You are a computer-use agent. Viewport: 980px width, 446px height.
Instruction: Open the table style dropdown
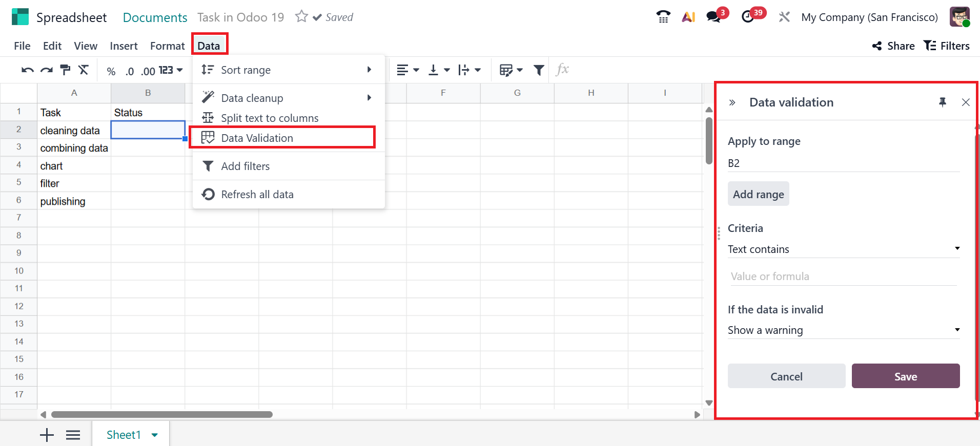click(x=511, y=70)
